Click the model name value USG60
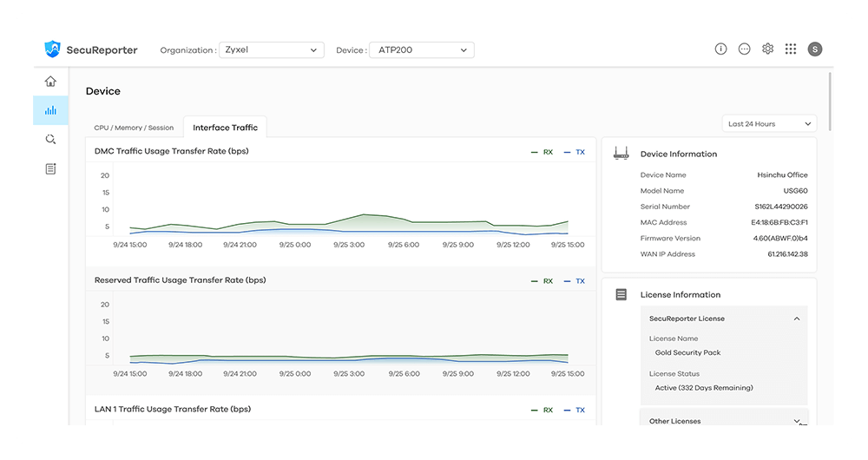 [795, 191]
